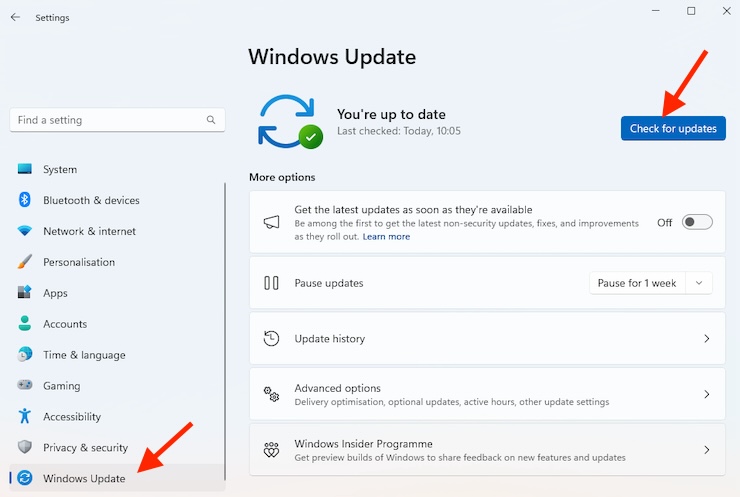The image size is (740, 497).
Task: Click the Network wifi icon
Action: [x=25, y=231]
